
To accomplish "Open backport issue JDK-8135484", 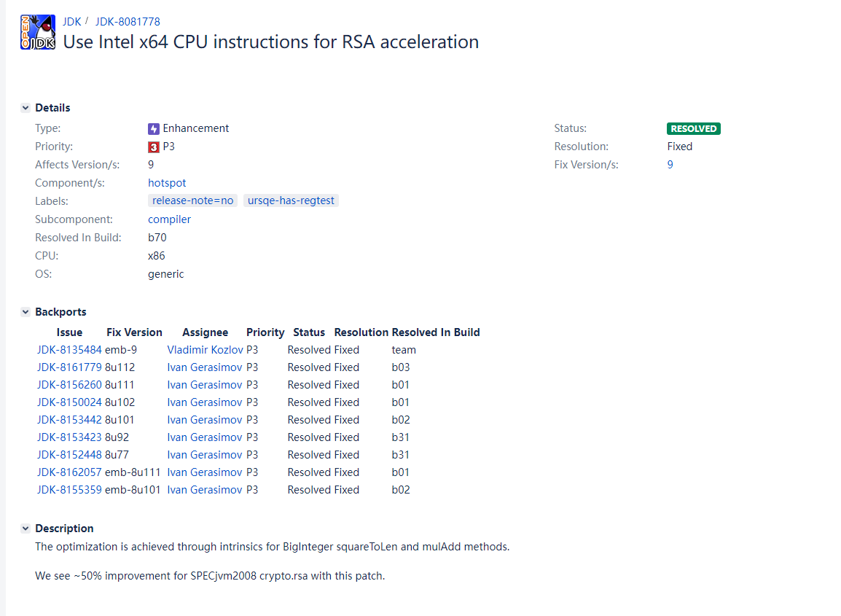I will 69,350.
